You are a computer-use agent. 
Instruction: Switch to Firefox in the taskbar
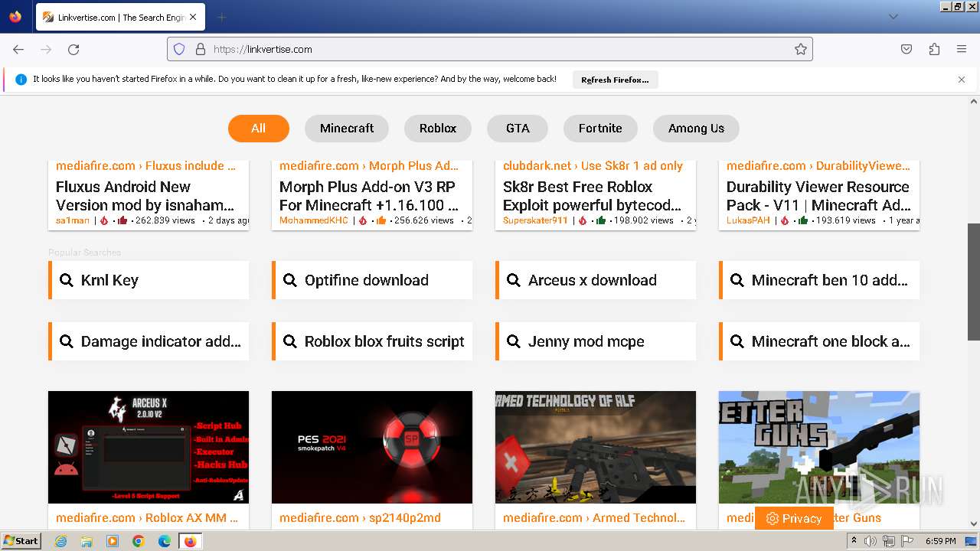pyautogui.click(x=190, y=541)
